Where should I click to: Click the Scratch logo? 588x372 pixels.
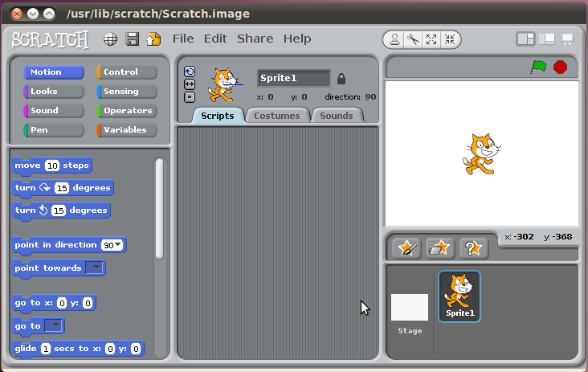point(50,39)
